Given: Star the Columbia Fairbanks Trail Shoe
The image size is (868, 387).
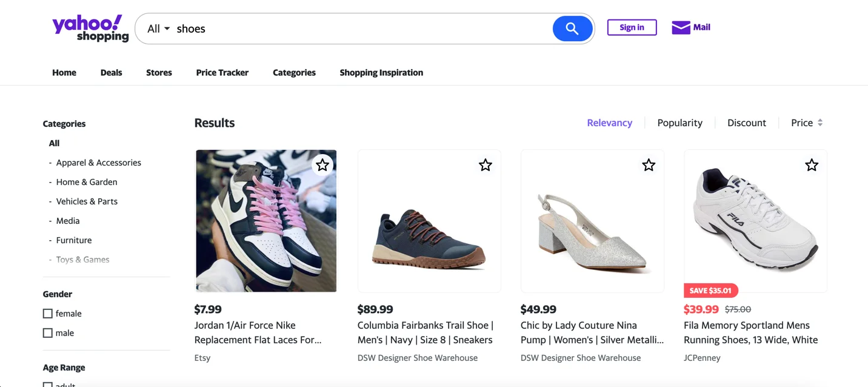Looking at the screenshot, I should tap(485, 164).
